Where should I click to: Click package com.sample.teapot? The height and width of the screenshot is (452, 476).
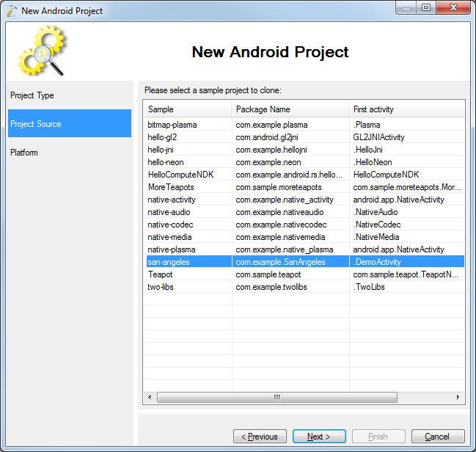click(x=268, y=274)
